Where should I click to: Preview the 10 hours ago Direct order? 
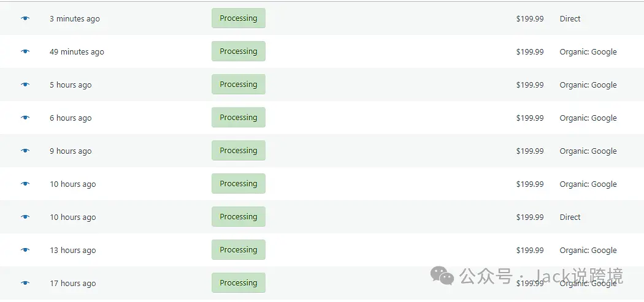(25, 217)
